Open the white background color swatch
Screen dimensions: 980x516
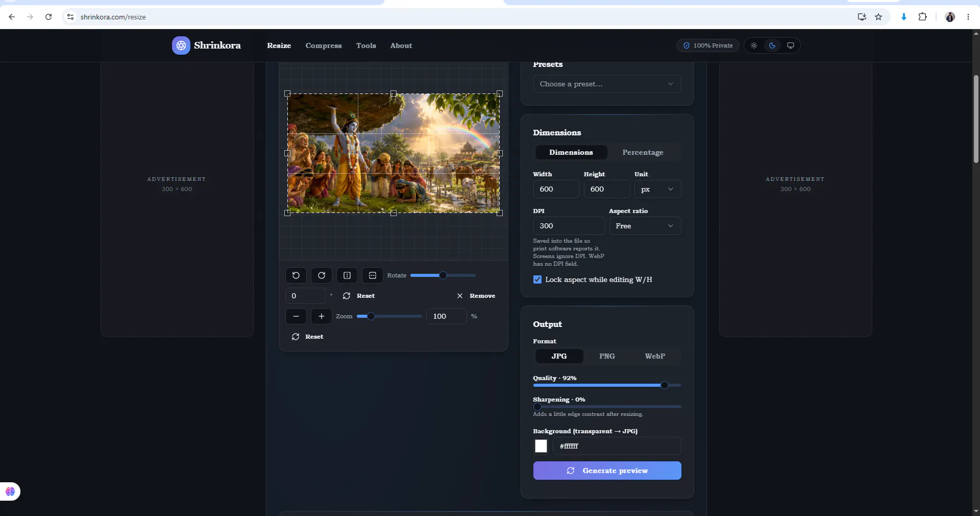(x=541, y=446)
